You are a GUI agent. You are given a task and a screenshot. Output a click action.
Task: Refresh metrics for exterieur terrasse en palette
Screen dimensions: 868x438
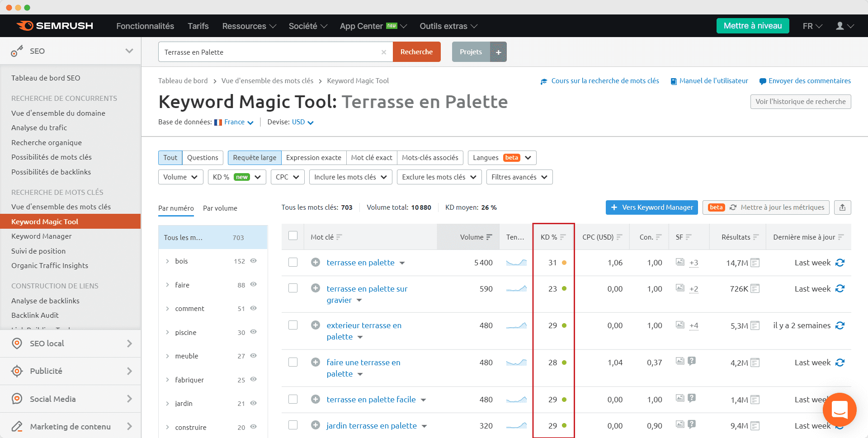pyautogui.click(x=840, y=325)
